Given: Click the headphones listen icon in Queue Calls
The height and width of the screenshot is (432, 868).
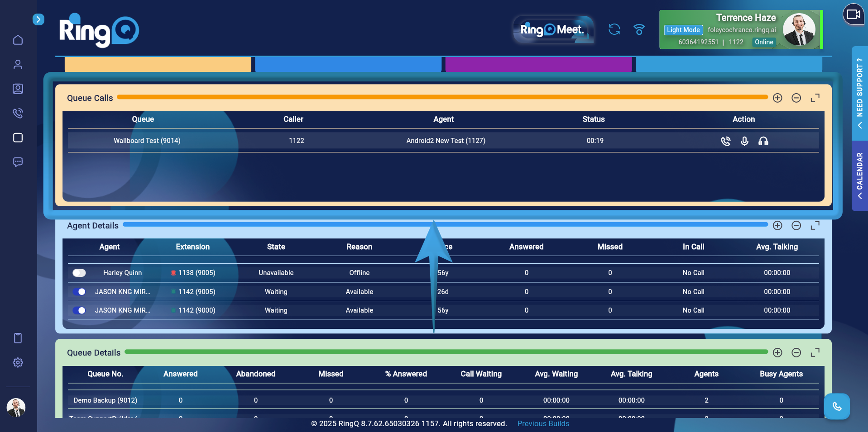Looking at the screenshot, I should [x=763, y=141].
